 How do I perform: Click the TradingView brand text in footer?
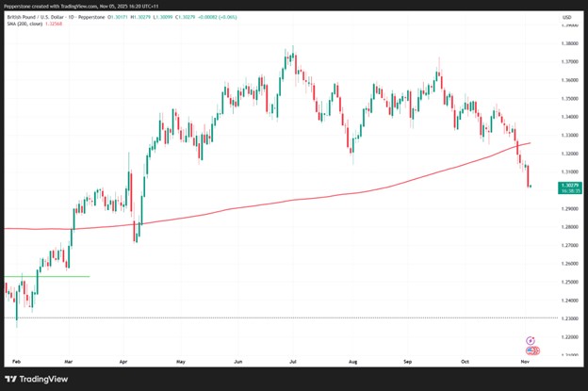pos(42,379)
